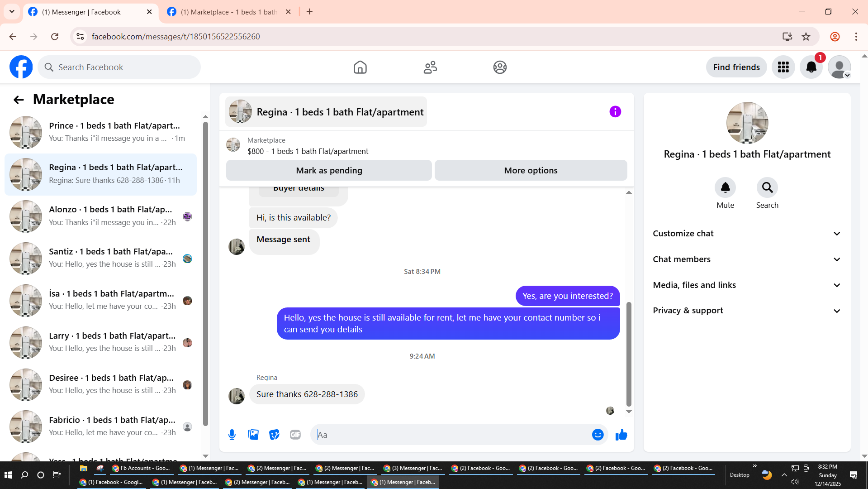
Task: Expand Chat members section
Action: (747, 259)
